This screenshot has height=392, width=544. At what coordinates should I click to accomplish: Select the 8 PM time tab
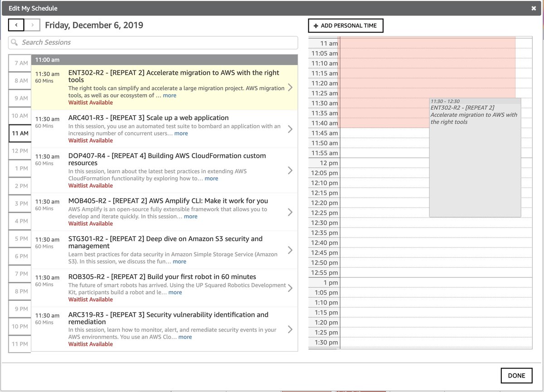pyautogui.click(x=20, y=291)
